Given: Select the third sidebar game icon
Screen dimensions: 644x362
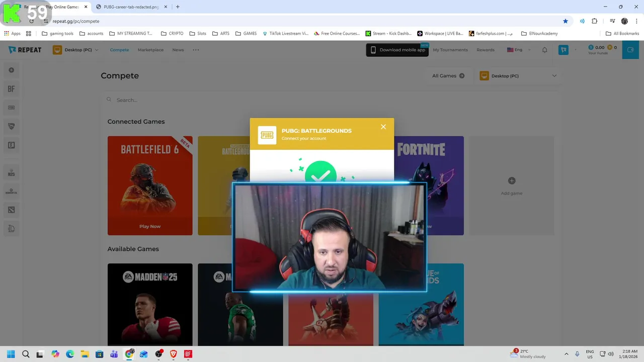Looking at the screenshot, I should (x=11, y=108).
